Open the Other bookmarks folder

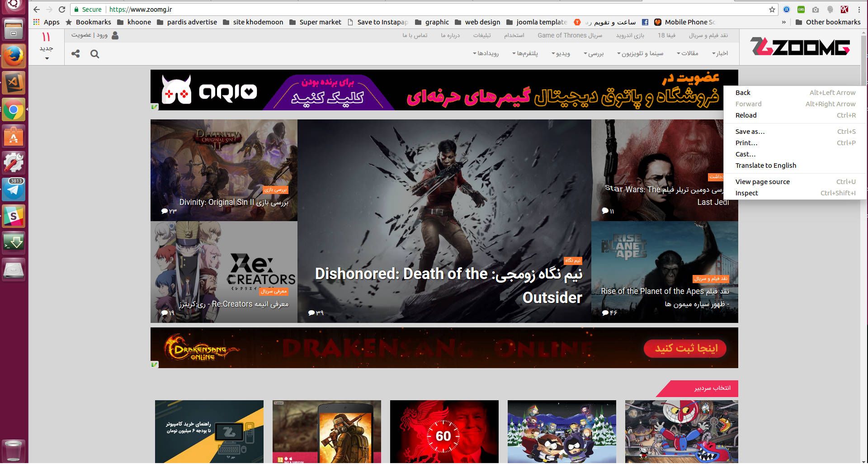(x=828, y=22)
